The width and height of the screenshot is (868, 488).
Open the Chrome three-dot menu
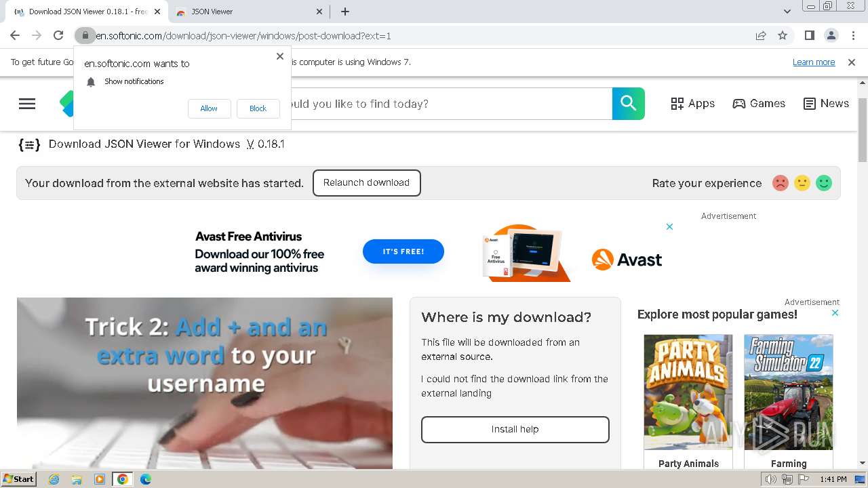point(852,35)
